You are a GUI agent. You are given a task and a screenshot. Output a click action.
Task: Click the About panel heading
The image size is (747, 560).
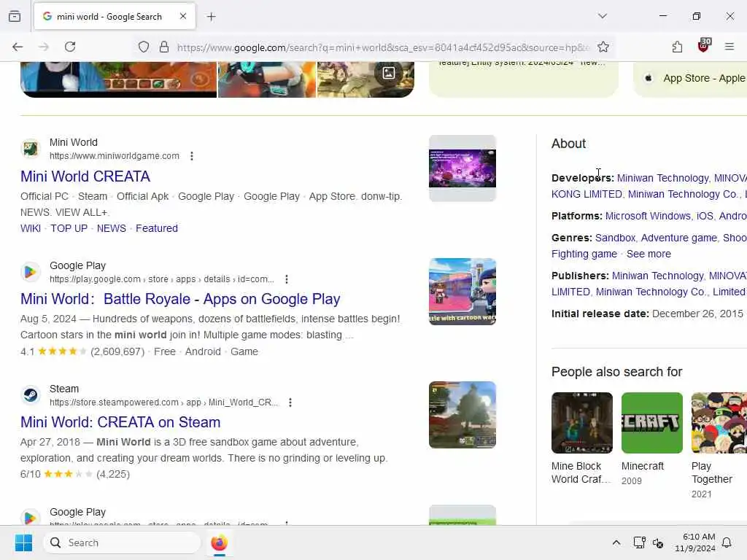click(568, 144)
